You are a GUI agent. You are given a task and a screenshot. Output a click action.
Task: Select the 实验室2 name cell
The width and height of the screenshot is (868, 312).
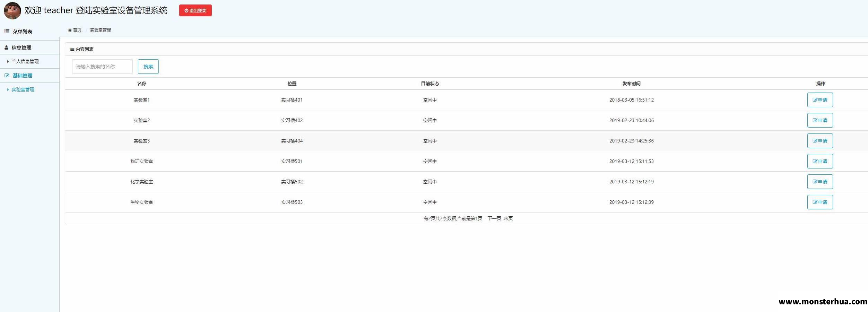[x=141, y=120]
